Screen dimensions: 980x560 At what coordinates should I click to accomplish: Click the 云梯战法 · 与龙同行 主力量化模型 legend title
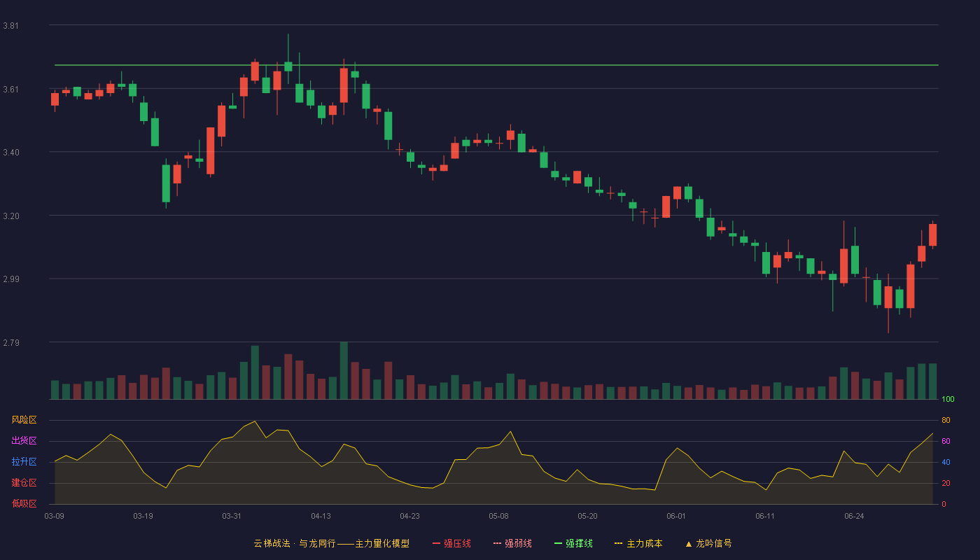331,543
